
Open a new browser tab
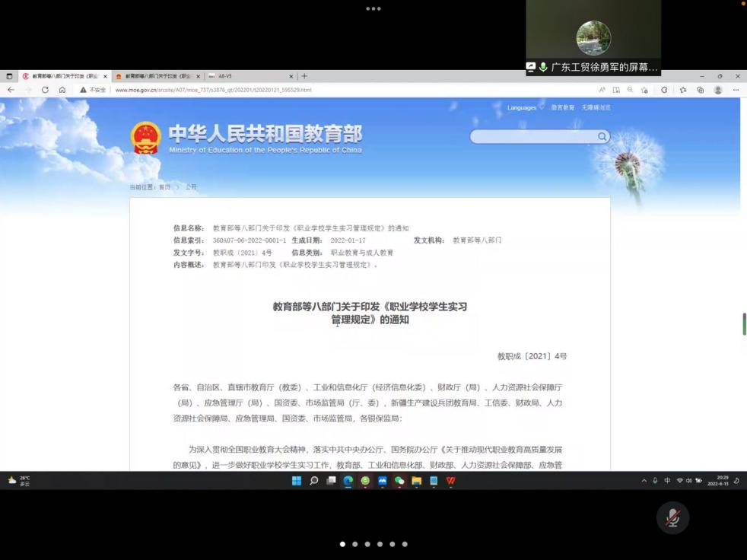(304, 76)
